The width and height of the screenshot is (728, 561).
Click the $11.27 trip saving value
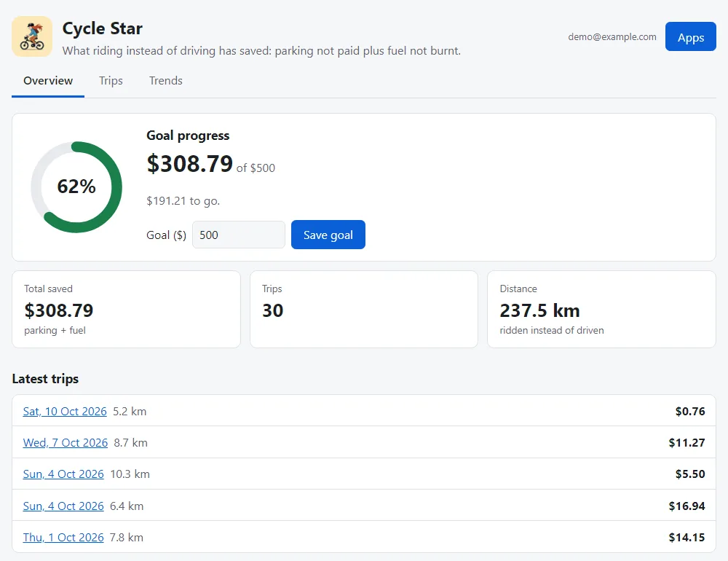pos(687,443)
